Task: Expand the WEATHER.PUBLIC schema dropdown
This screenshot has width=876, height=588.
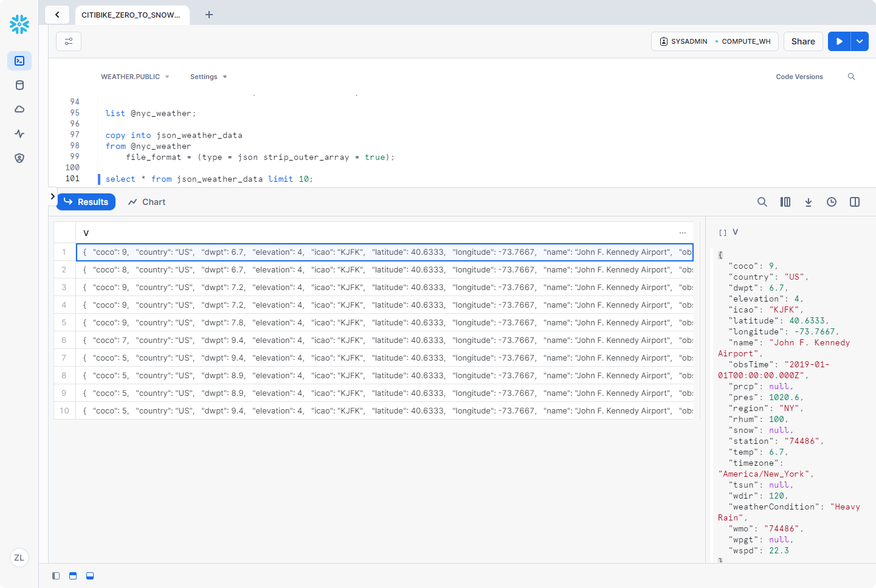Action: [135, 77]
